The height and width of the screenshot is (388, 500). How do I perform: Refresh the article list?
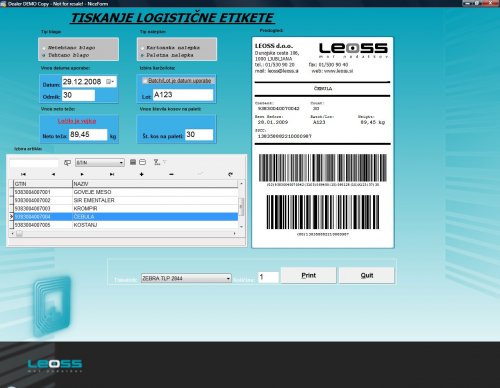coord(230,174)
